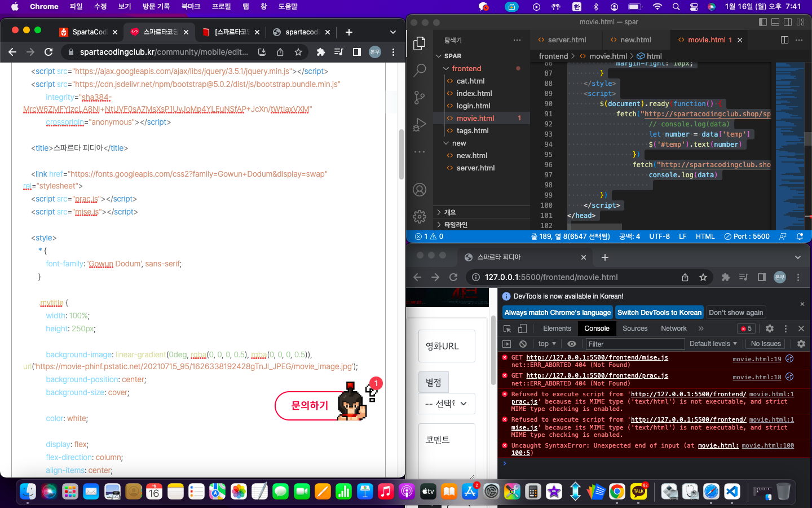Open VS Code Manage gear icon

click(x=420, y=216)
